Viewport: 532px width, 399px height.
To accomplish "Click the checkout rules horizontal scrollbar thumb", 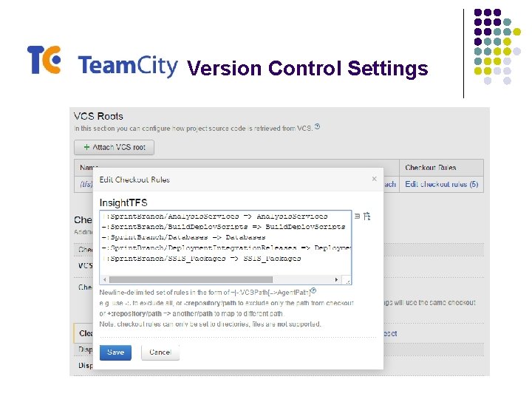I will click(x=191, y=279).
